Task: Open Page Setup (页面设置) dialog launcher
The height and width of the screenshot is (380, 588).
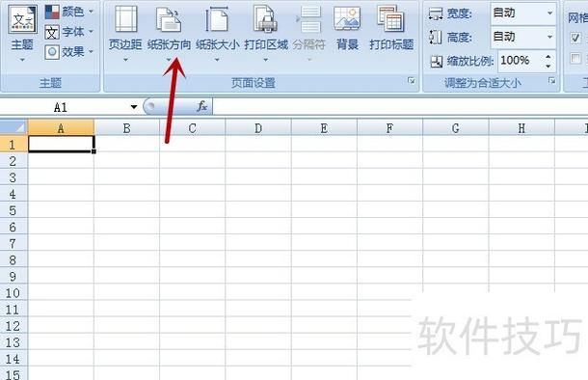Action: coord(412,81)
